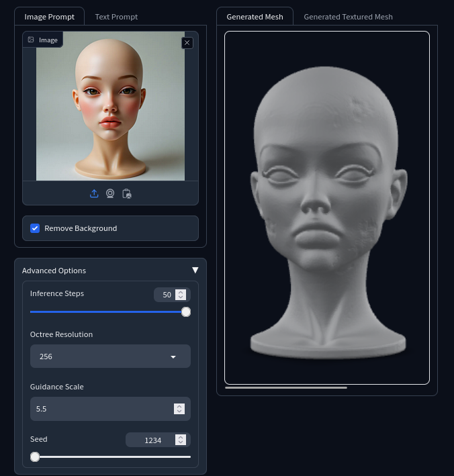Select the Generated Mesh tab
Screen dimensions: 454x476
coord(255,17)
